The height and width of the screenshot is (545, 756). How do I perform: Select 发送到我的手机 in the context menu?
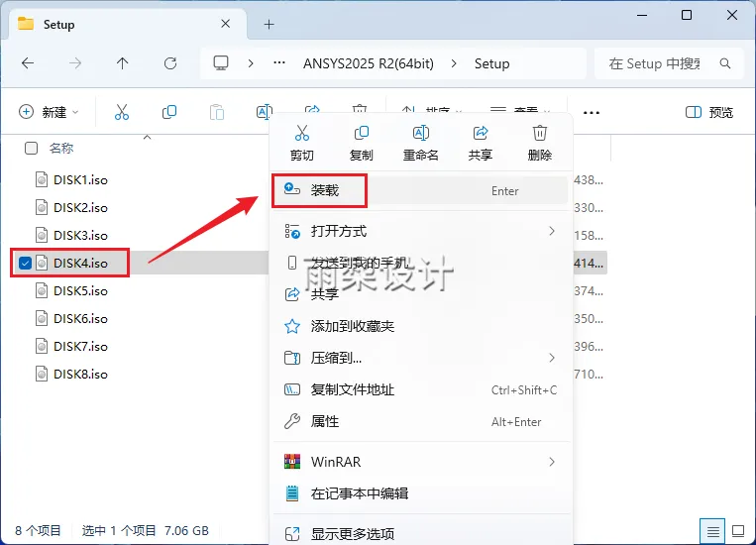tap(420, 263)
